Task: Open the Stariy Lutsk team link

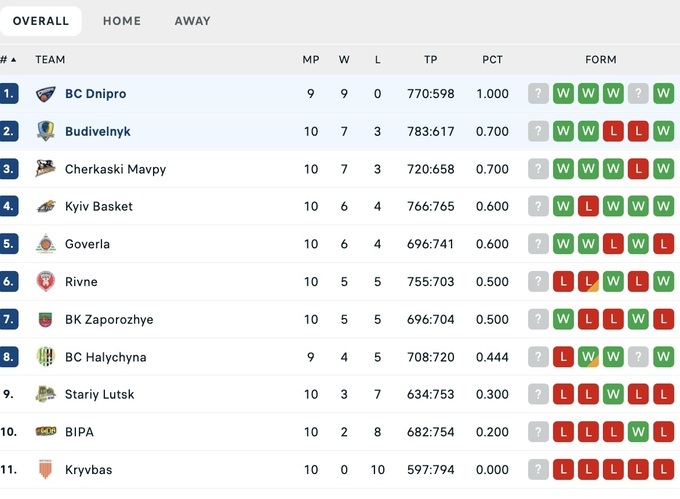Action: click(99, 395)
